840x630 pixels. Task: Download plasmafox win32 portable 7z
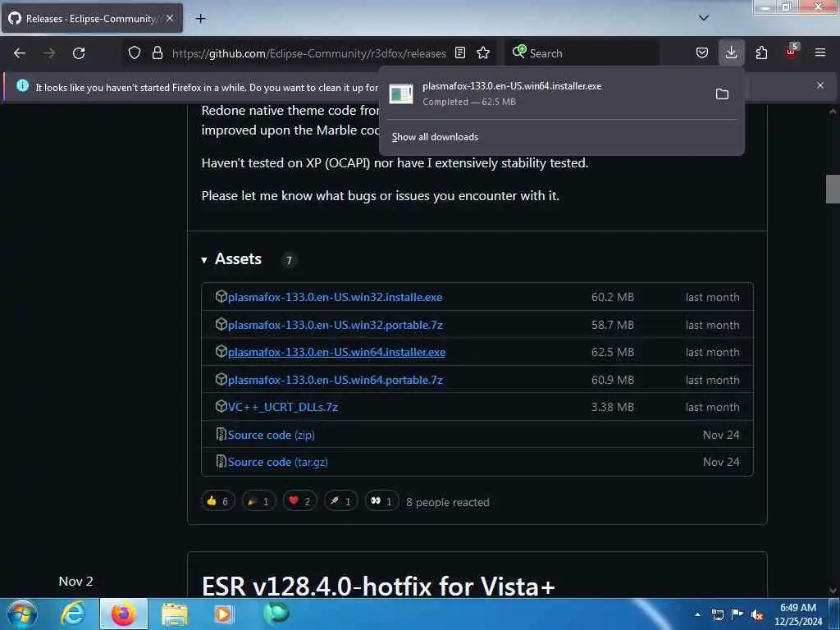(x=335, y=325)
